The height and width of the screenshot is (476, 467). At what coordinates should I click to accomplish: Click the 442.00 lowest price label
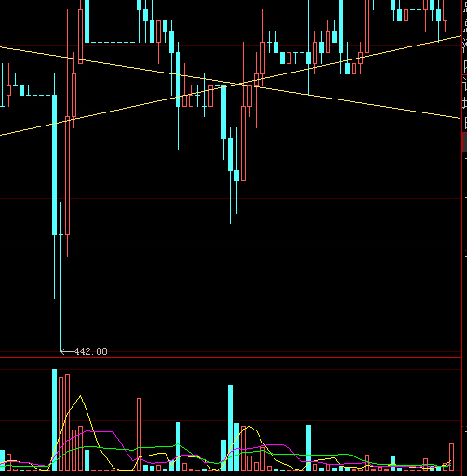(x=91, y=351)
